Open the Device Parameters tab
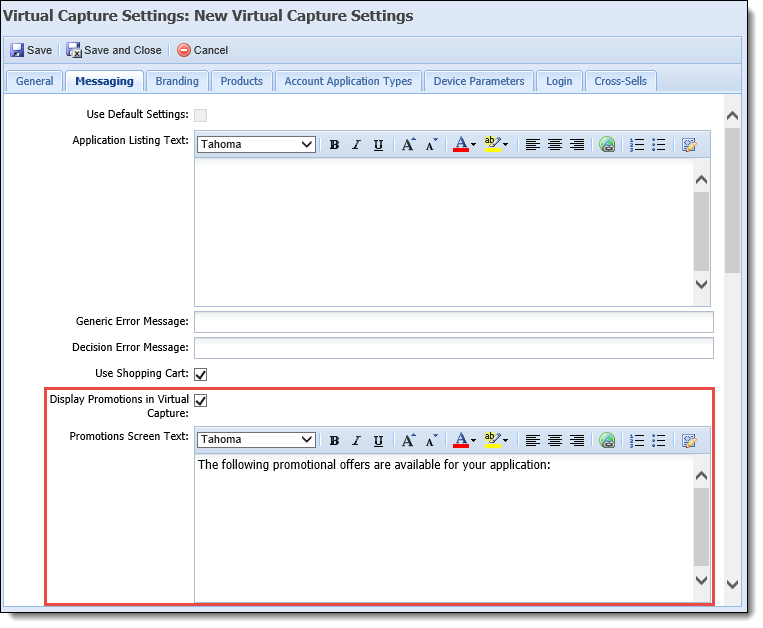 pos(479,81)
